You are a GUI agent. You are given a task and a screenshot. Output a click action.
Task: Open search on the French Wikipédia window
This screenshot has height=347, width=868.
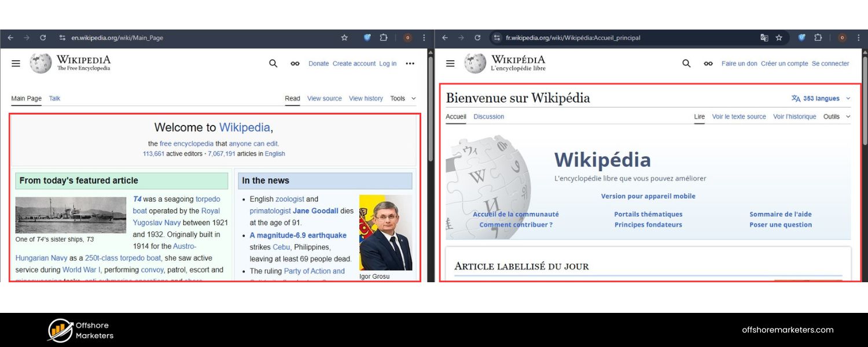click(x=686, y=64)
